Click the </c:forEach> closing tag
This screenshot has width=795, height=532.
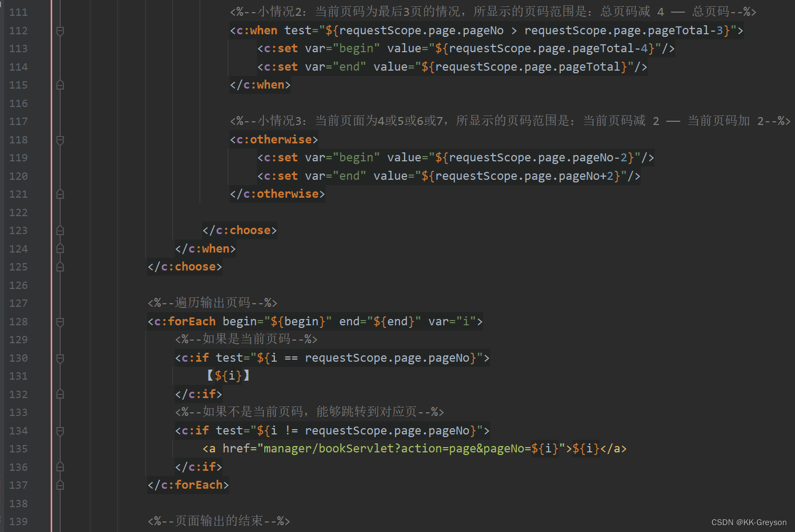click(188, 485)
